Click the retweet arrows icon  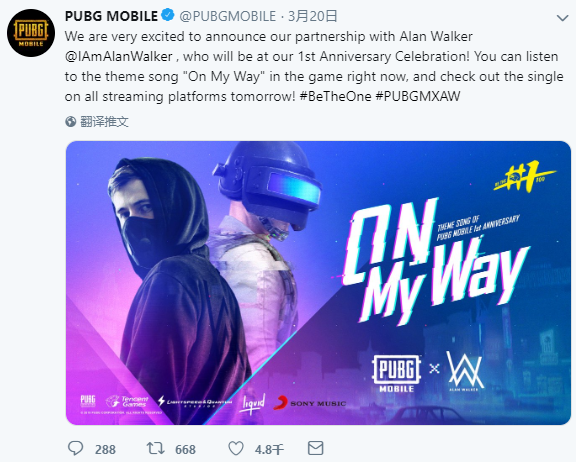click(x=155, y=448)
